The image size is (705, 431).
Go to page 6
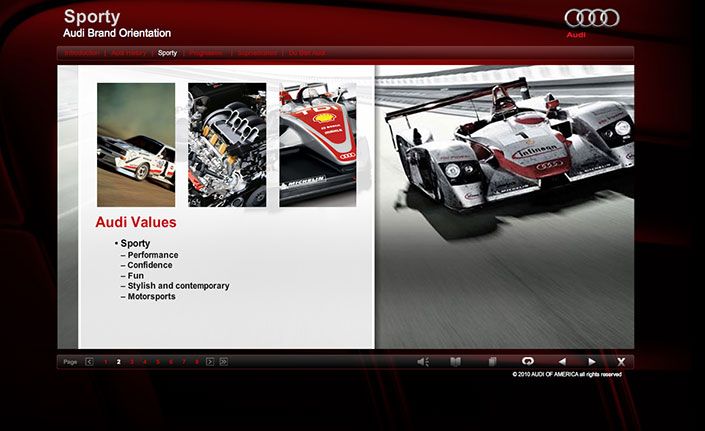(x=171, y=362)
